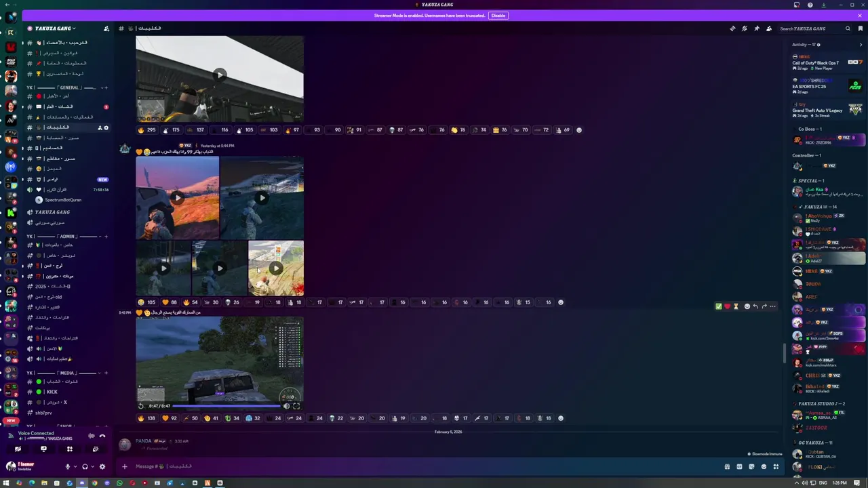Open the soundboard button
Viewport: 868px width, 488px height.
pyautogui.click(x=95, y=449)
